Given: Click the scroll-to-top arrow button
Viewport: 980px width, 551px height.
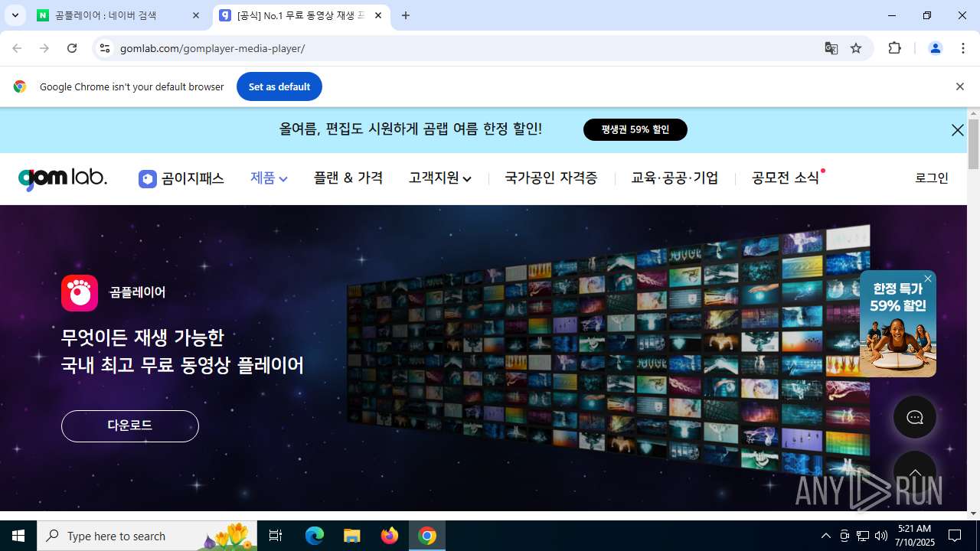Looking at the screenshot, I should pos(915,472).
